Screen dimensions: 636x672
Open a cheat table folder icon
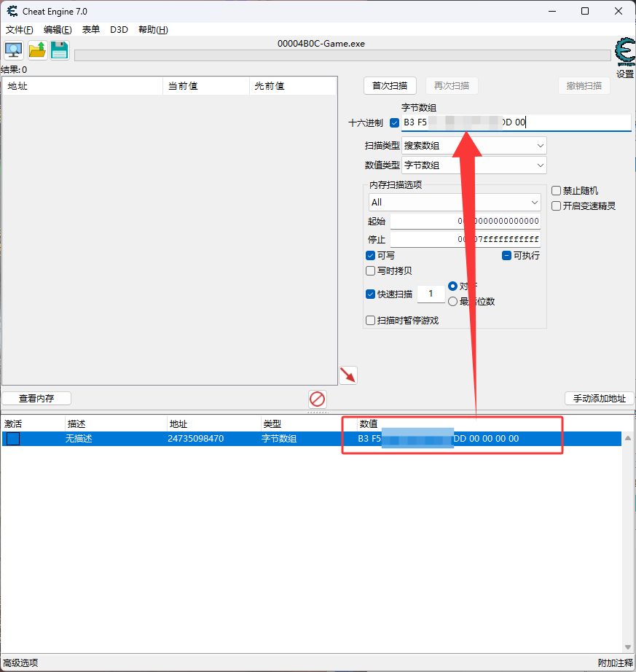coord(37,50)
